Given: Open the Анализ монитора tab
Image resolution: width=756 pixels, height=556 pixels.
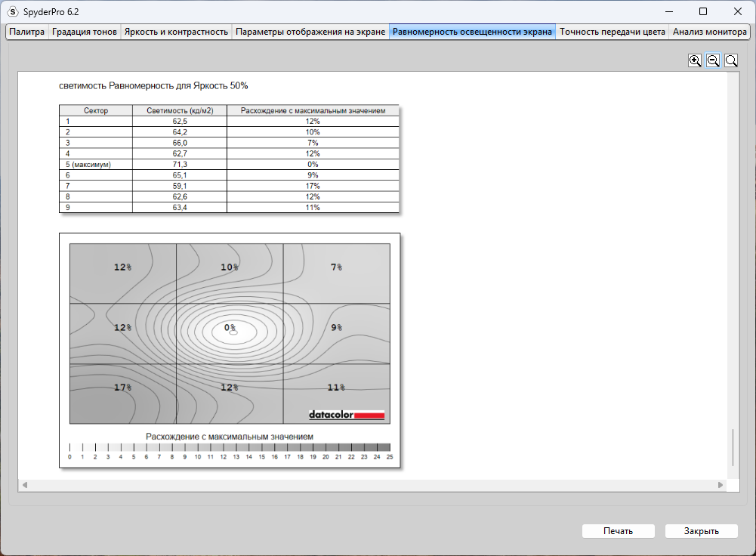Looking at the screenshot, I should 710,32.
